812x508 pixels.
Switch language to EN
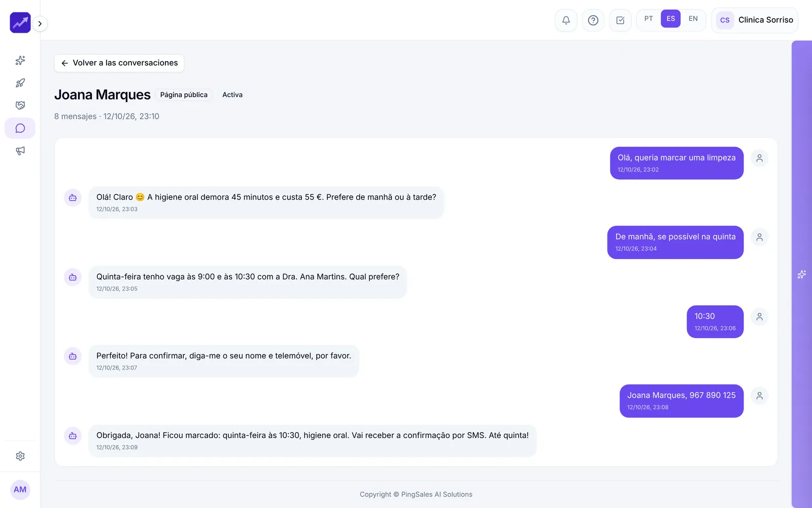pyautogui.click(x=693, y=19)
